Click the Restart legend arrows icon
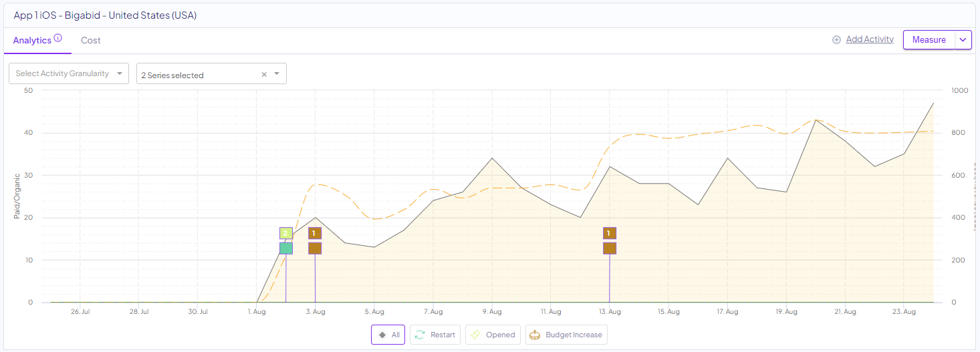This screenshot has height=352, width=980. click(419, 335)
